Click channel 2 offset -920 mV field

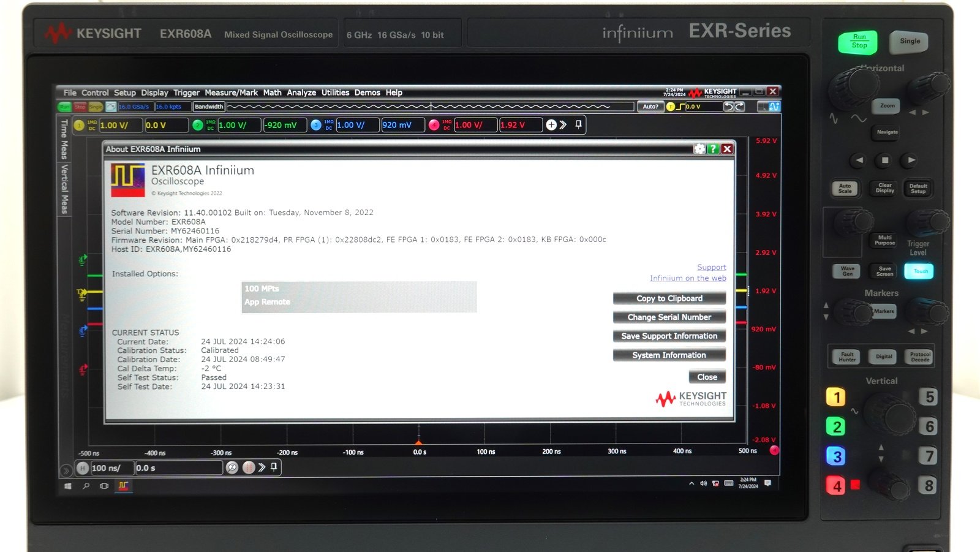click(287, 125)
